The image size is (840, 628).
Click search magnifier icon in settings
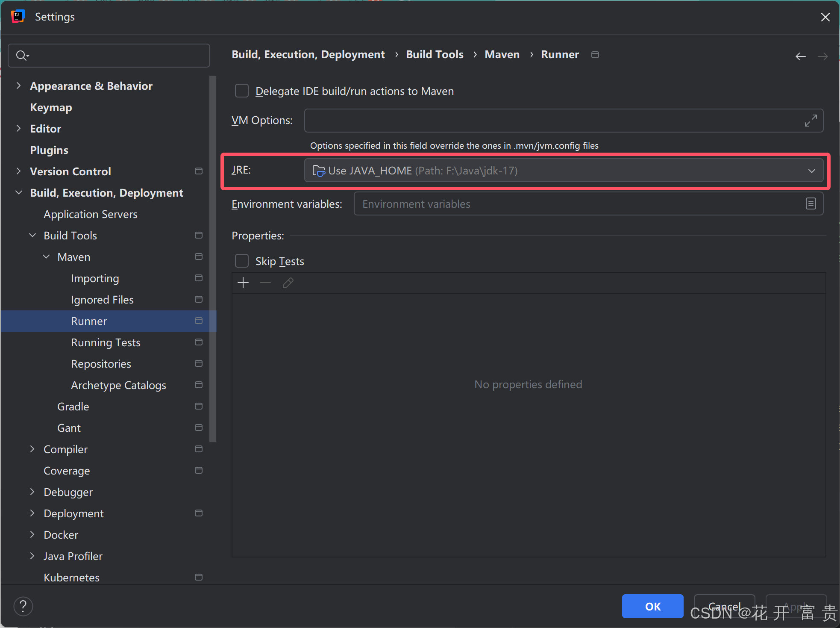click(x=21, y=56)
